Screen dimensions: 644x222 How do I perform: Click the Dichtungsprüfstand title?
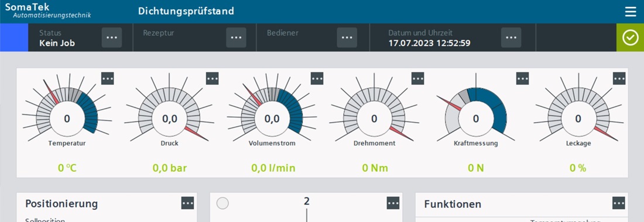[x=186, y=11]
